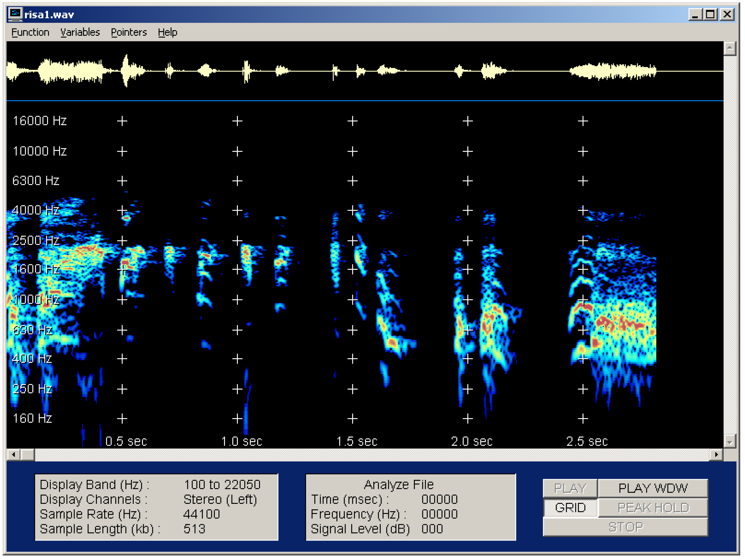Image resolution: width=745 pixels, height=560 pixels.
Task: Click the risa1.wav title bar app icon
Action: (15, 14)
